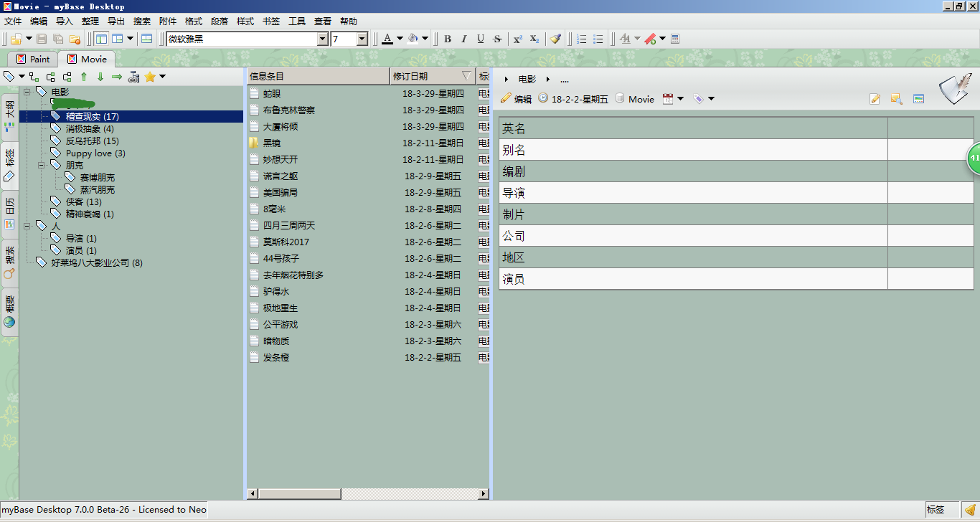Click the font color A swatch
The height and width of the screenshot is (522, 980).
click(387, 39)
